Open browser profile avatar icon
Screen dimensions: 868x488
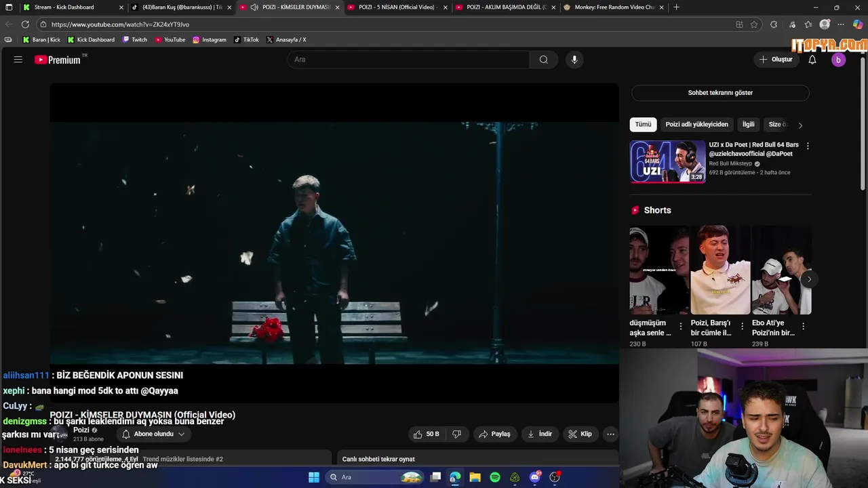(825, 24)
